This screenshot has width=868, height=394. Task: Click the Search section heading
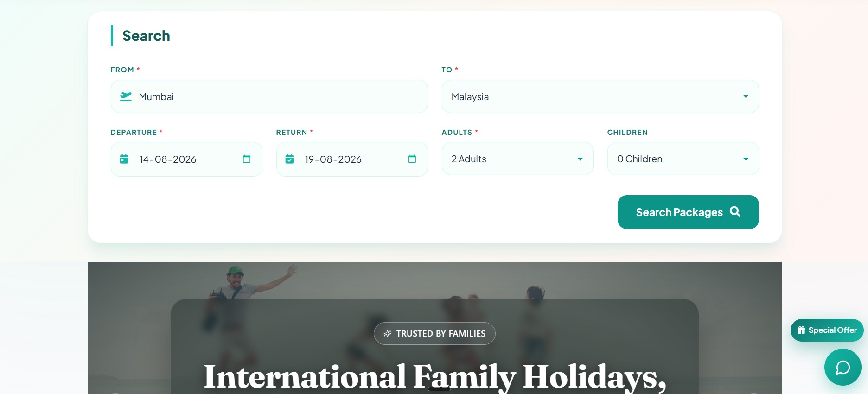146,36
